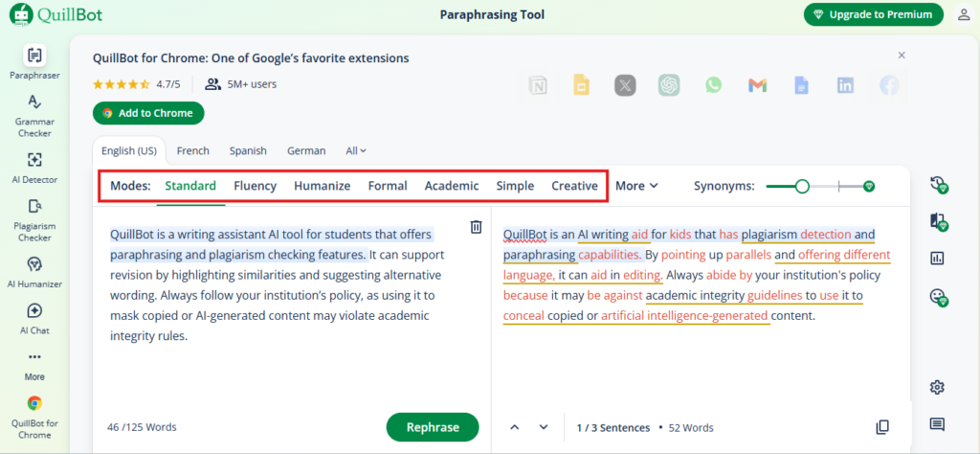Switch to the German language tab
The width and height of the screenshot is (980, 454).
[306, 150]
